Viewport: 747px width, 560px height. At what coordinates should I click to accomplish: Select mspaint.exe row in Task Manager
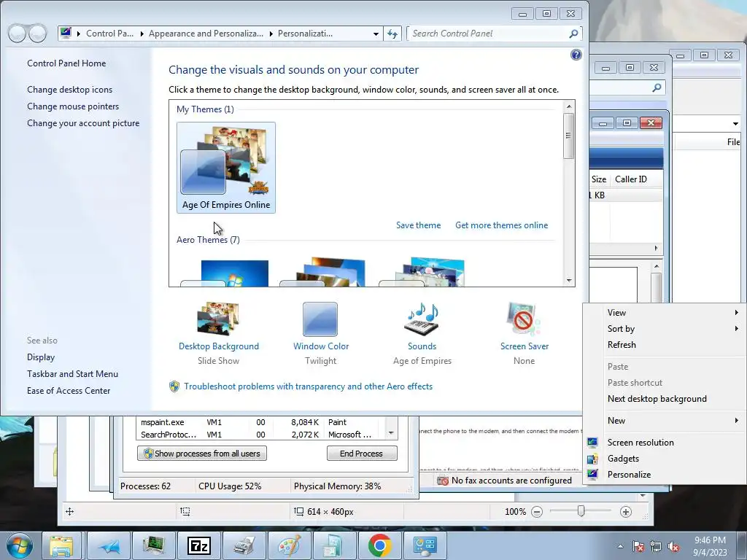point(260,422)
